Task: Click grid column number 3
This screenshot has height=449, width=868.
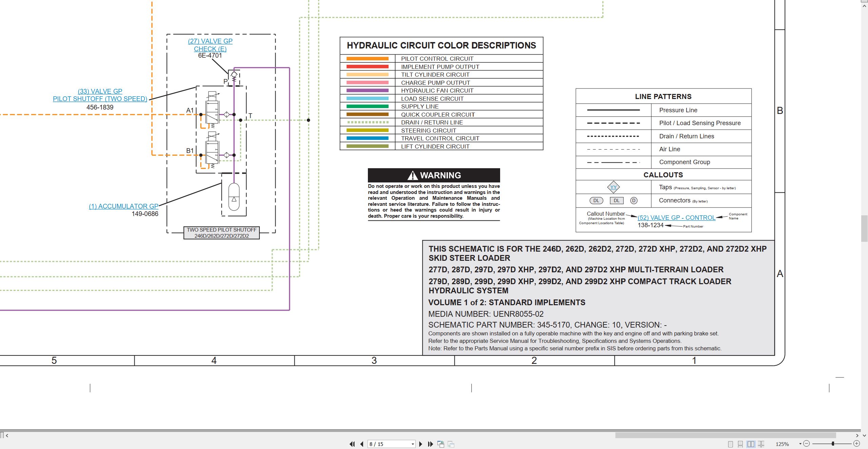Action: pos(374,360)
